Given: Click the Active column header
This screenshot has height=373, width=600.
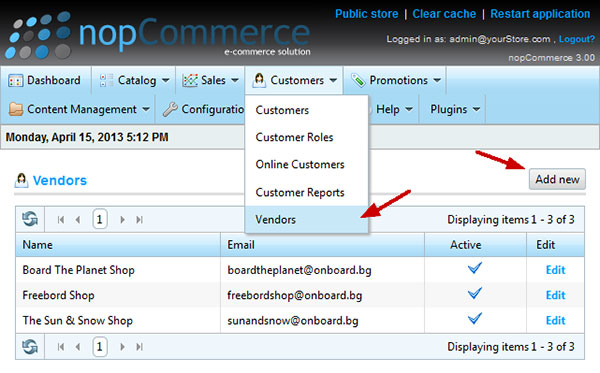Looking at the screenshot, I should coord(475,245).
